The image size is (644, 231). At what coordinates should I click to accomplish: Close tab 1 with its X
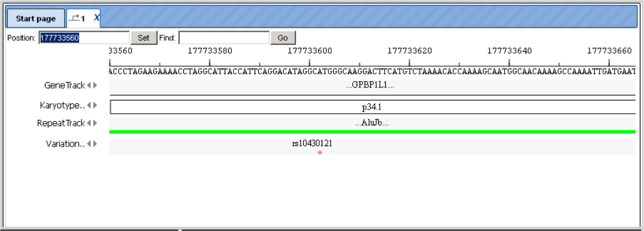coord(96,17)
